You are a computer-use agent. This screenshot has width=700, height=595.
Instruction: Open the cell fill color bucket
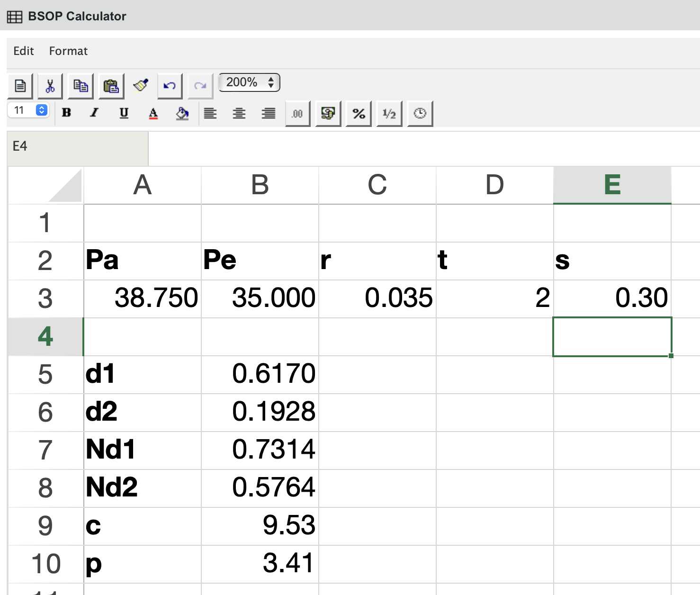[182, 113]
